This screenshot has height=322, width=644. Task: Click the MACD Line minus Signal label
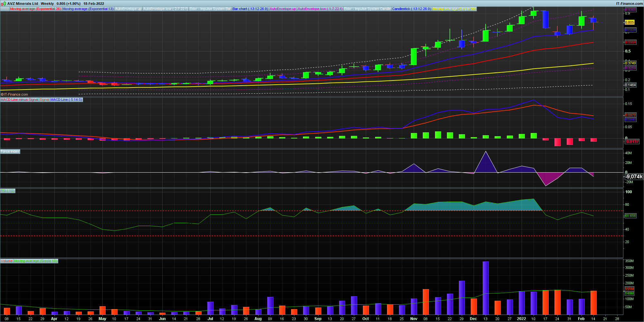[x=20, y=99]
